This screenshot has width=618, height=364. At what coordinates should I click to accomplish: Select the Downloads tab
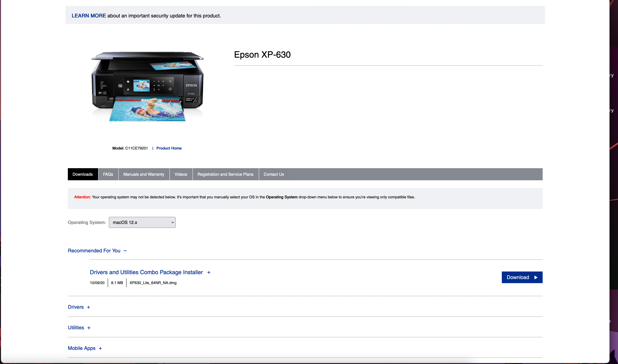coord(83,174)
